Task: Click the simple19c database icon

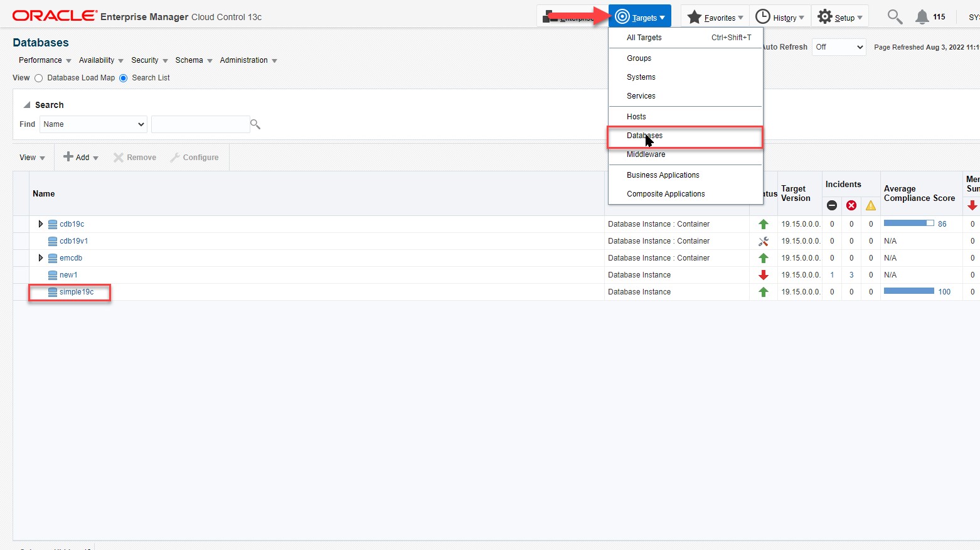Action: click(x=53, y=292)
